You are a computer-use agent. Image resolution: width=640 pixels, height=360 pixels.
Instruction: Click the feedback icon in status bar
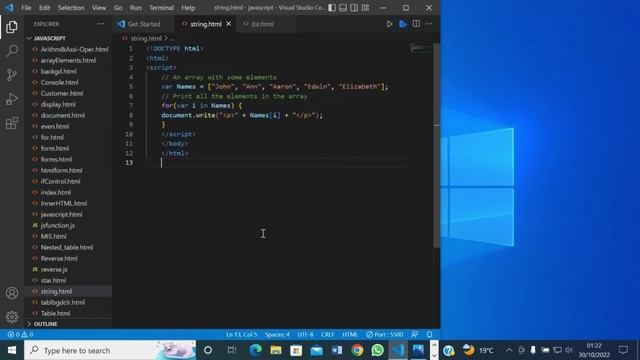click(415, 334)
